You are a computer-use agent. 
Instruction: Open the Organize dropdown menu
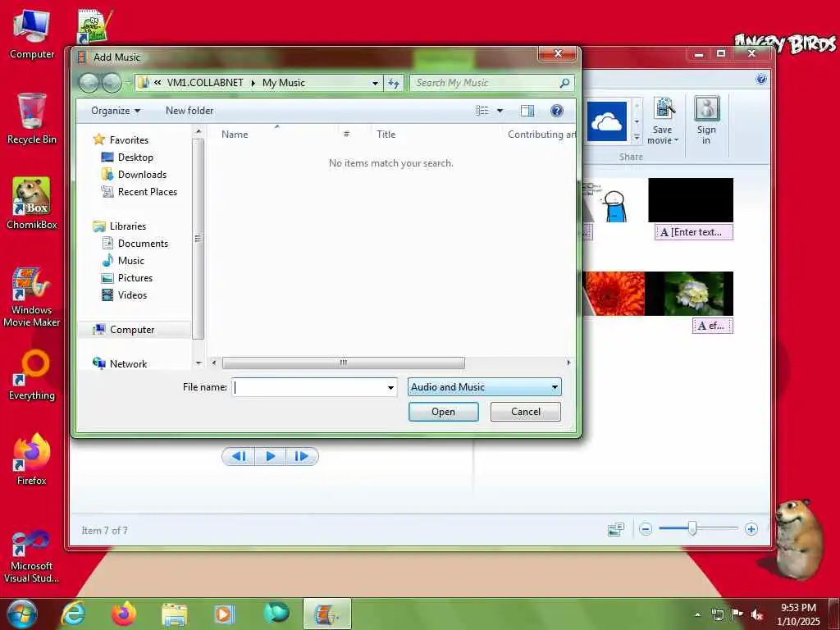[115, 111]
